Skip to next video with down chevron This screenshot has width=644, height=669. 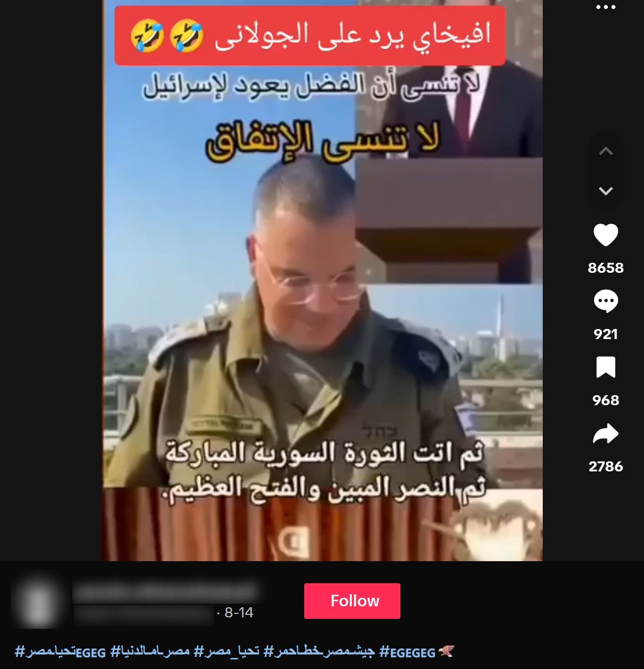click(605, 191)
